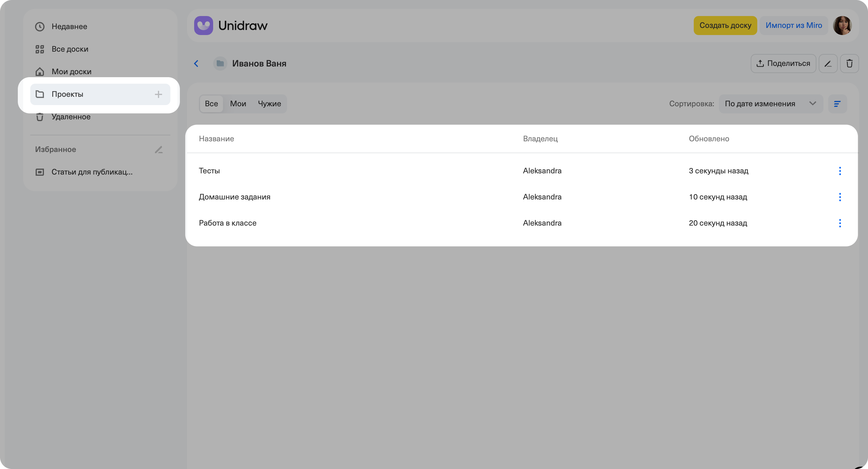Open options menu for Тесты board
The width and height of the screenshot is (868, 469).
(x=840, y=171)
